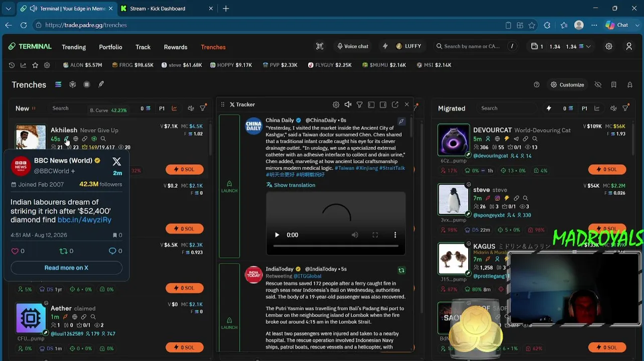Click the video volume speaker icon
Image resolution: width=644 pixels, height=361 pixels.
(x=355, y=235)
